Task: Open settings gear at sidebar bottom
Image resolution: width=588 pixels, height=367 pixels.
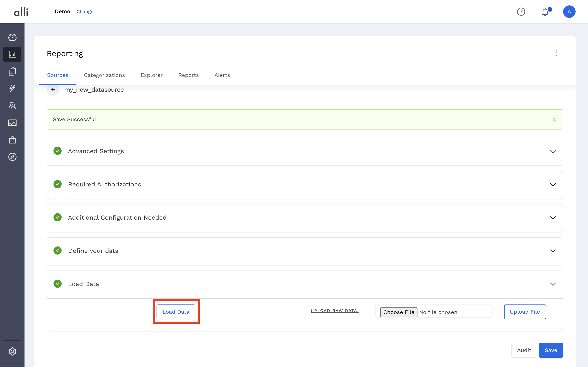Action: pos(12,351)
